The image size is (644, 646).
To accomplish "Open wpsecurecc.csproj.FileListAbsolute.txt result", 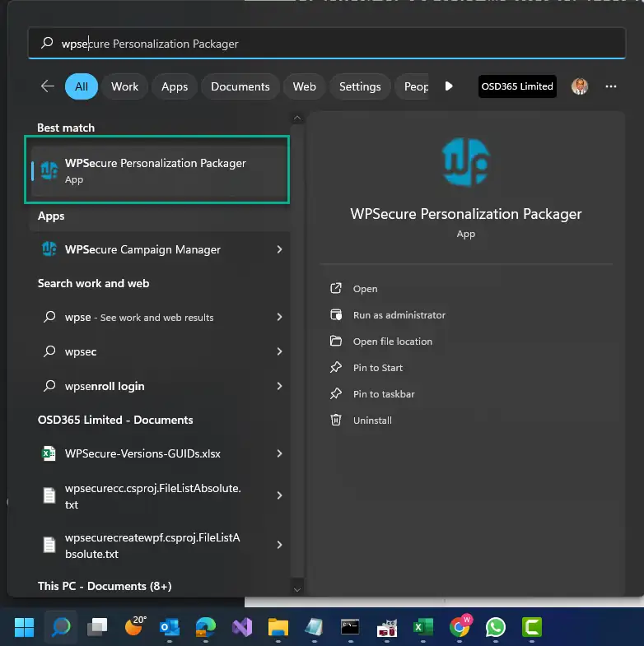I will (161, 495).
